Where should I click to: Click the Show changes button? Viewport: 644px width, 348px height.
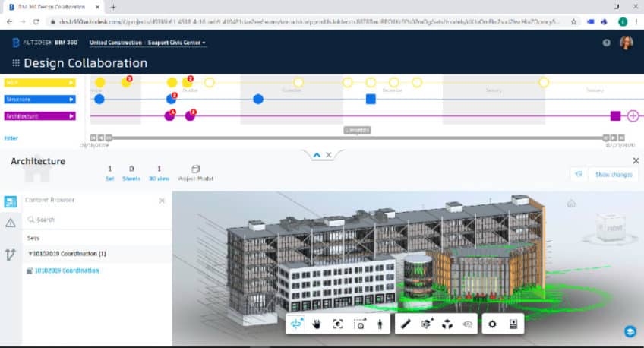[614, 175]
